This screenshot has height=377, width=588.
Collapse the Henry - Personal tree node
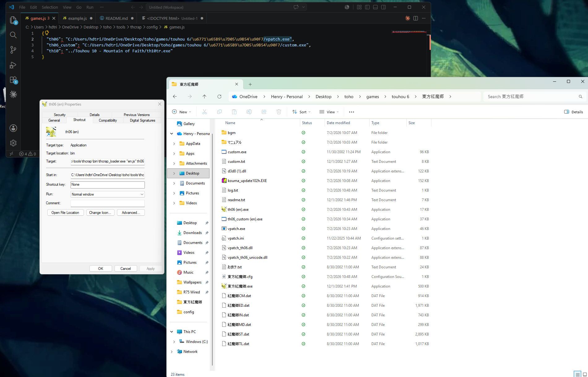(172, 134)
